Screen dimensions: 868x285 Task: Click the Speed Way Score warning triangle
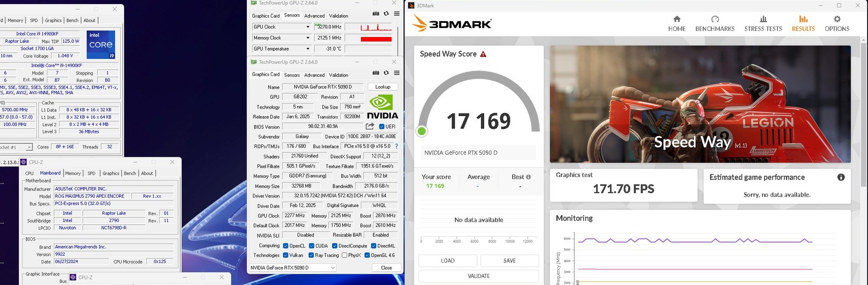[x=483, y=54]
